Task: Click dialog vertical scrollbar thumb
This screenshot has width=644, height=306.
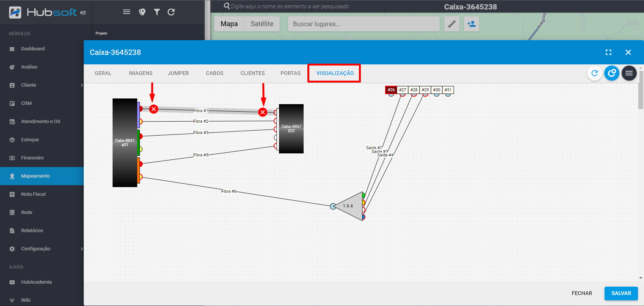Action: [x=641, y=89]
